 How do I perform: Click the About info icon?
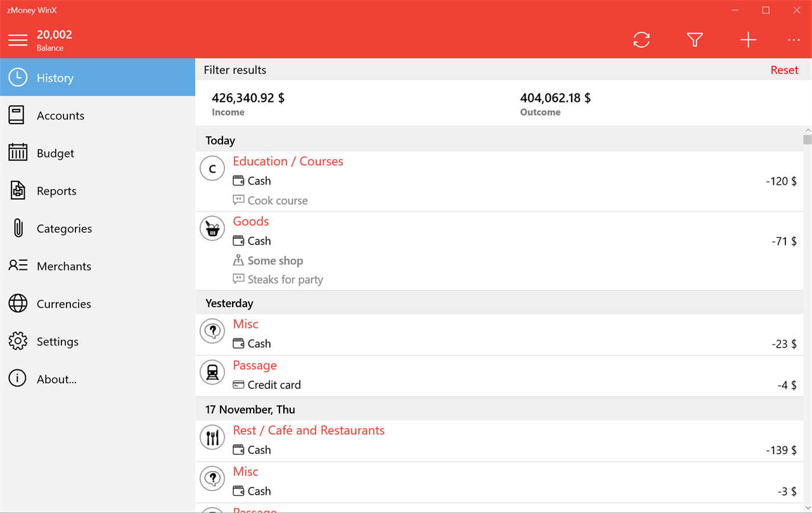pos(18,379)
